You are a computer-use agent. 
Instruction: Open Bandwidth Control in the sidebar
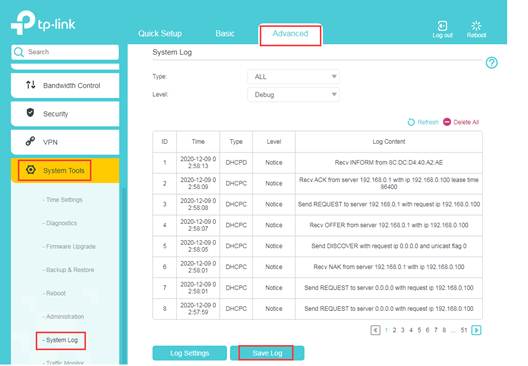pos(65,86)
